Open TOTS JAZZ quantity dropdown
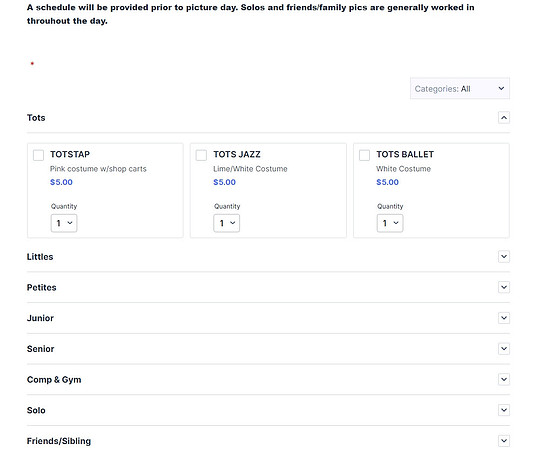 pos(227,223)
